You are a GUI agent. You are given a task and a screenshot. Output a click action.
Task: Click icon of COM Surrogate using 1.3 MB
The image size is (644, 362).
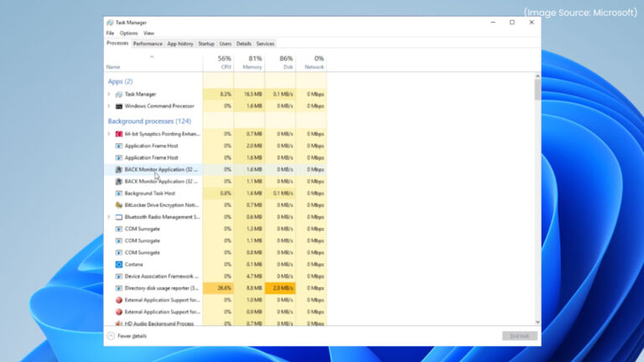tap(119, 229)
